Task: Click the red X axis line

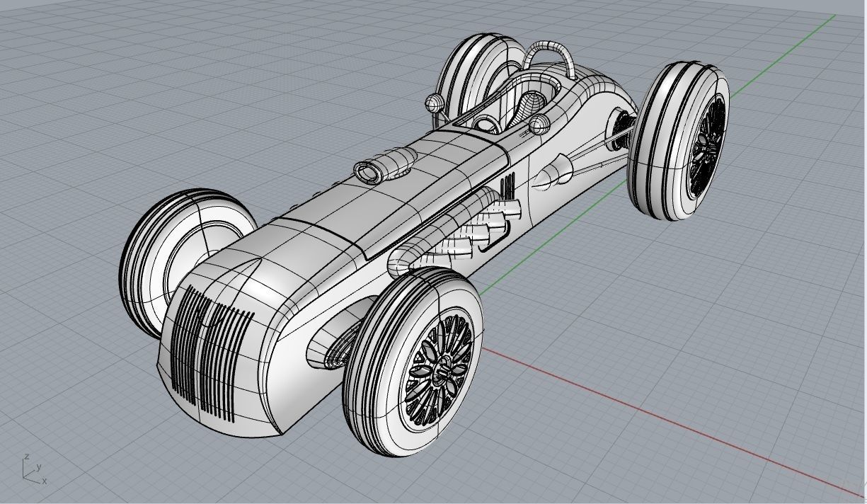Action: (672, 418)
